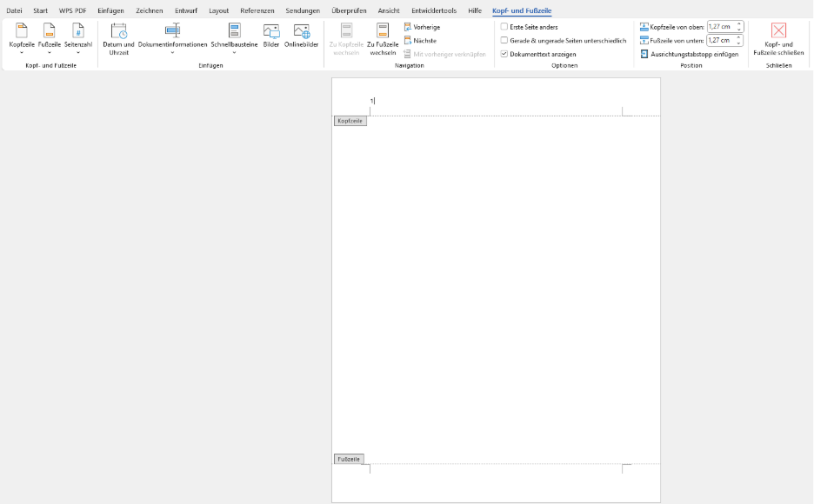
Task: Increase Fußzeile von unten value
Action: (738, 37)
